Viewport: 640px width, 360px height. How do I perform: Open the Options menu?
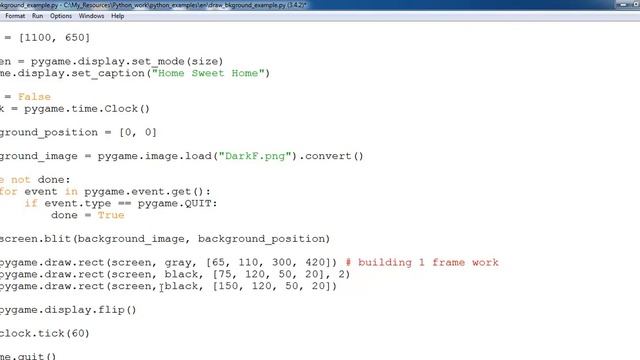(x=61, y=16)
